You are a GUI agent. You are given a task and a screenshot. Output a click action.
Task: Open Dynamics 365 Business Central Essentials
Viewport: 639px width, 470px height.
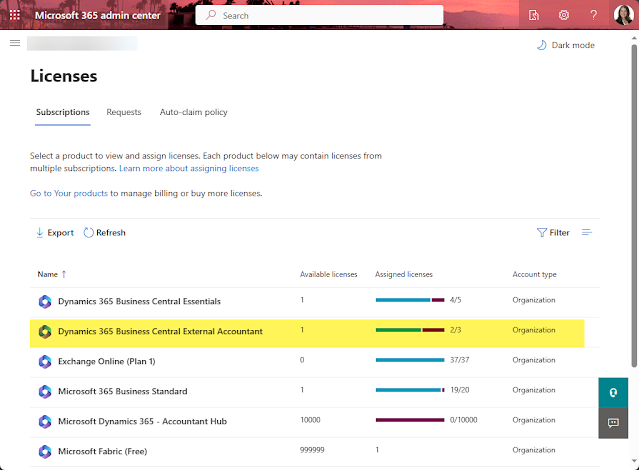tap(139, 301)
